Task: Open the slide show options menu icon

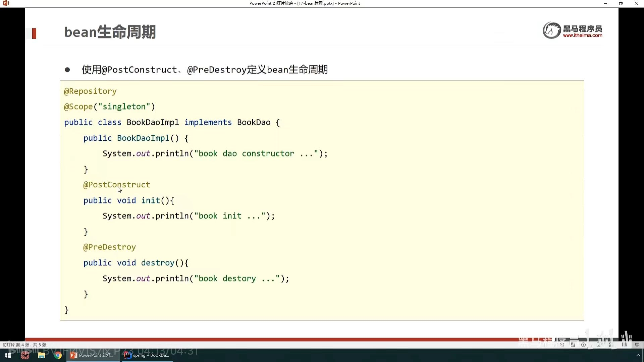Action: [573, 345]
